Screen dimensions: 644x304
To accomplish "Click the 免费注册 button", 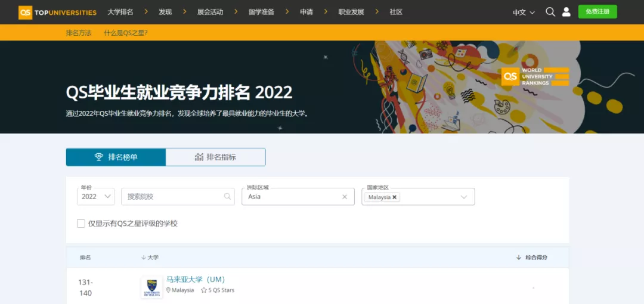I will pyautogui.click(x=597, y=11).
